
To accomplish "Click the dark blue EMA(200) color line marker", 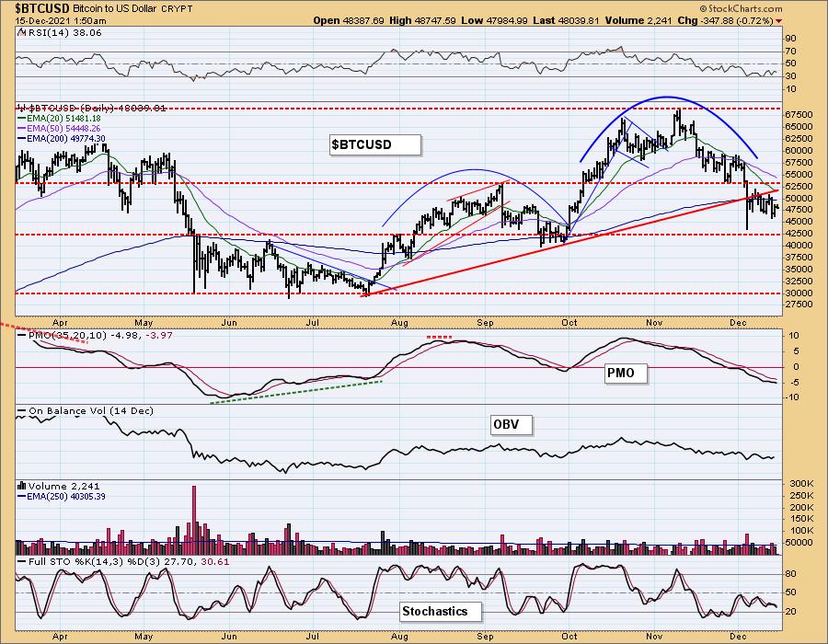I will pos(22,138).
